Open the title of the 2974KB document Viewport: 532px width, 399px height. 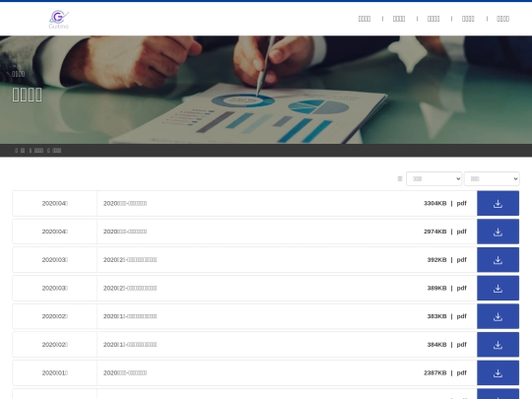pyautogui.click(x=125, y=232)
